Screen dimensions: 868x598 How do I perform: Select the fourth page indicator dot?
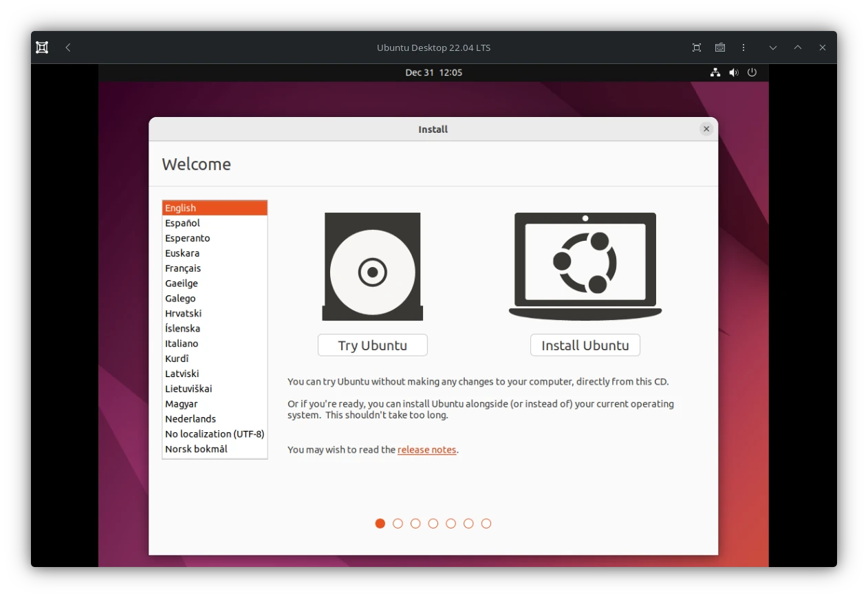pyautogui.click(x=433, y=523)
